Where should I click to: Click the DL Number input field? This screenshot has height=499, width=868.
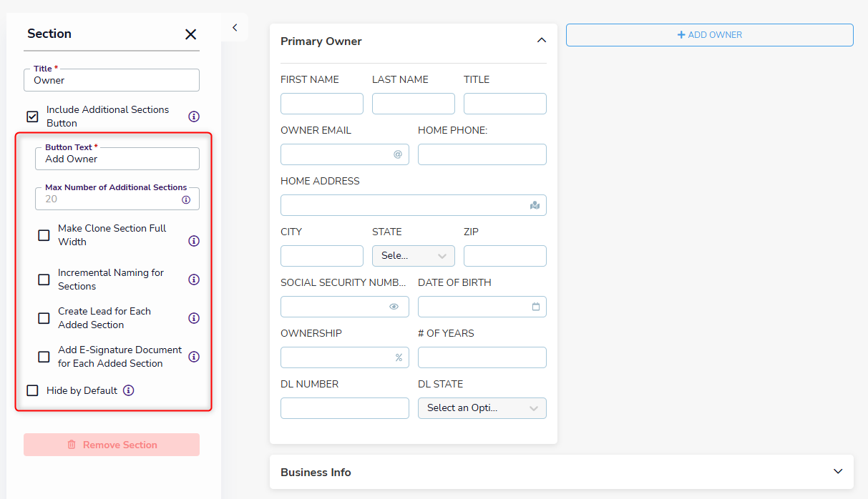pyautogui.click(x=345, y=408)
